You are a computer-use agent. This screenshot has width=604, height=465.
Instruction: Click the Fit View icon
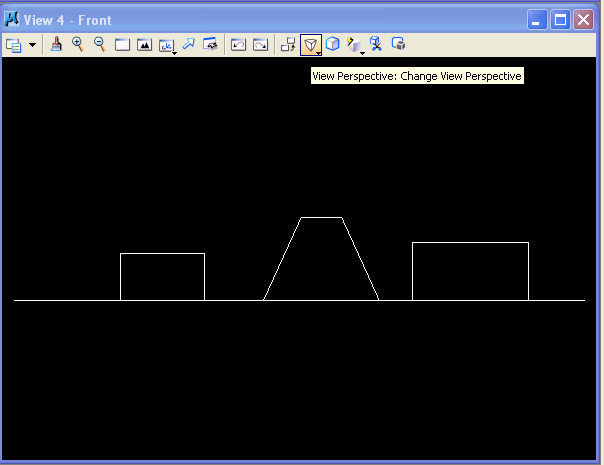pos(144,45)
